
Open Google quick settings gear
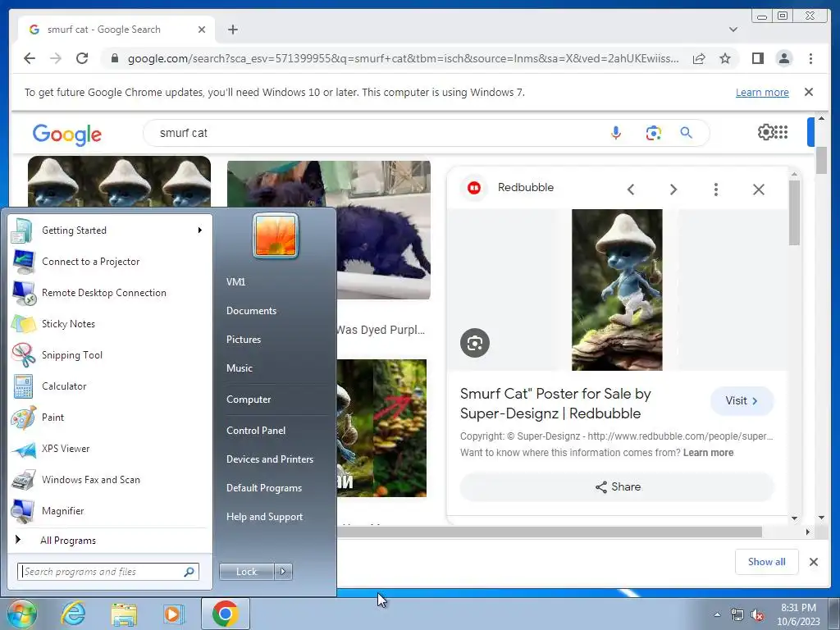(x=765, y=132)
